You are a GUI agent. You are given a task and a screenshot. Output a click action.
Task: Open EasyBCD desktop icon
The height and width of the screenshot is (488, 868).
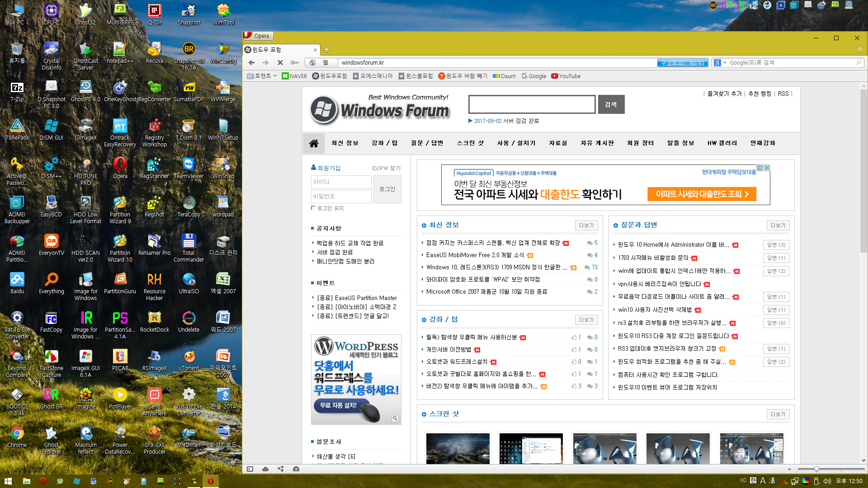click(51, 206)
